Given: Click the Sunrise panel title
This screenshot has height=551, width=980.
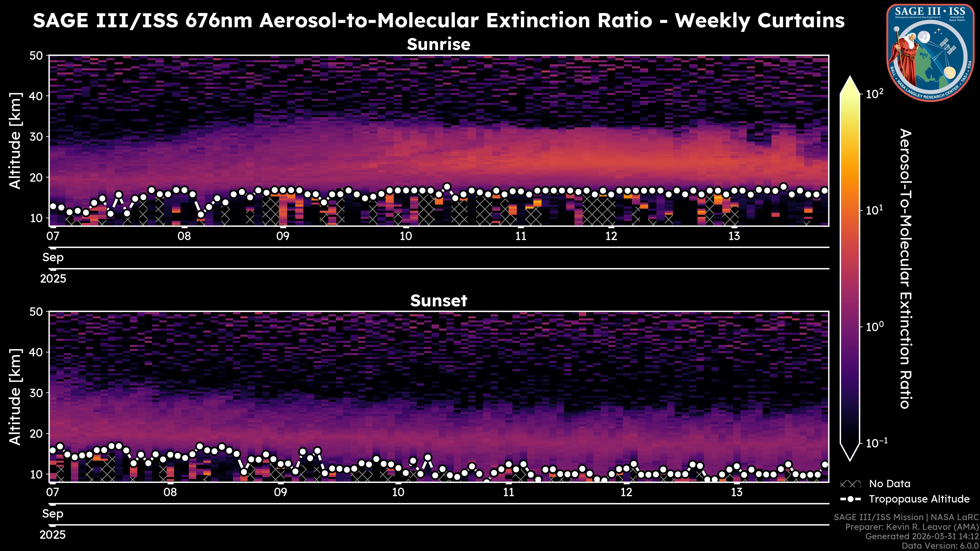Looking at the screenshot, I should [438, 44].
